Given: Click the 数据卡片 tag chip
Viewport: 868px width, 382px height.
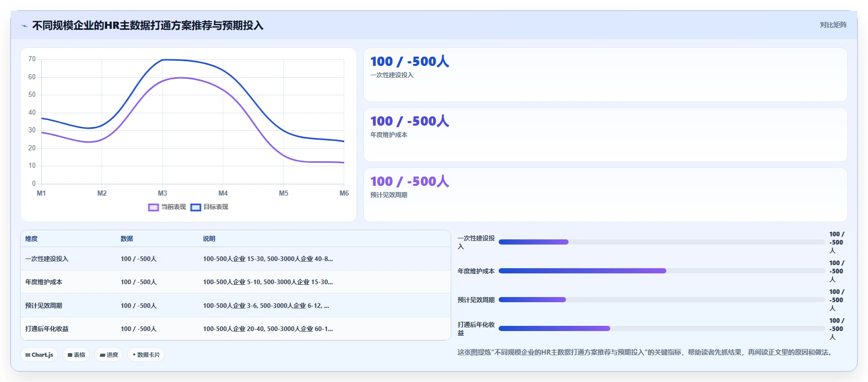Looking at the screenshot, I should point(146,355).
